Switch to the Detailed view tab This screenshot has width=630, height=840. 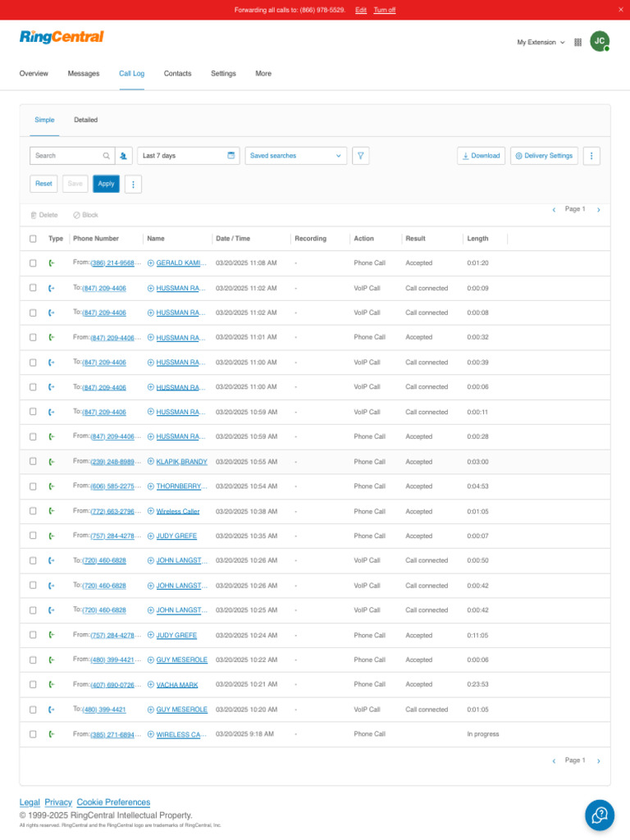point(85,120)
